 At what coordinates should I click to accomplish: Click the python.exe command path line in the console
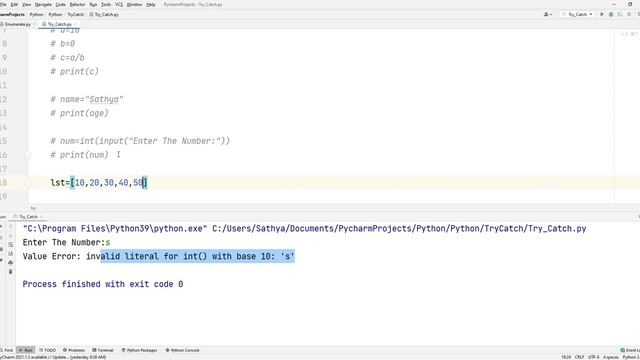click(x=304, y=229)
